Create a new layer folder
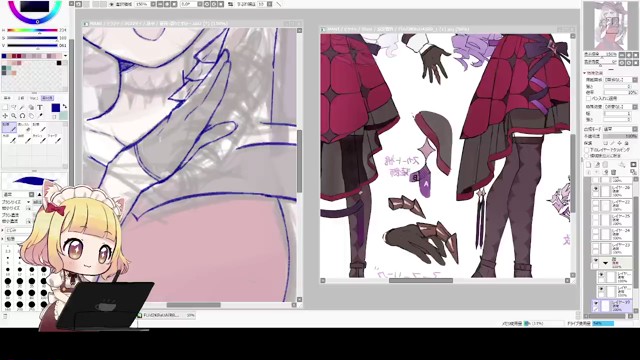Image resolution: width=640 pixels, height=360 pixels. point(605,164)
